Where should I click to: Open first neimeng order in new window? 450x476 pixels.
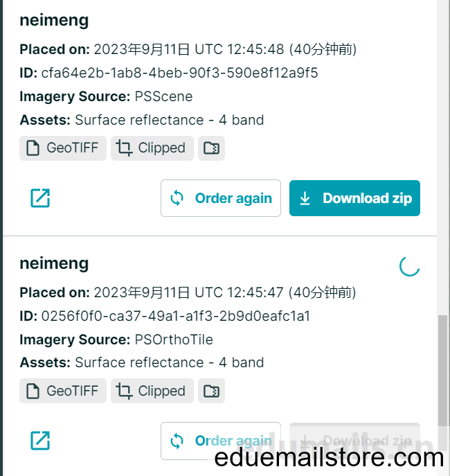click(x=40, y=198)
